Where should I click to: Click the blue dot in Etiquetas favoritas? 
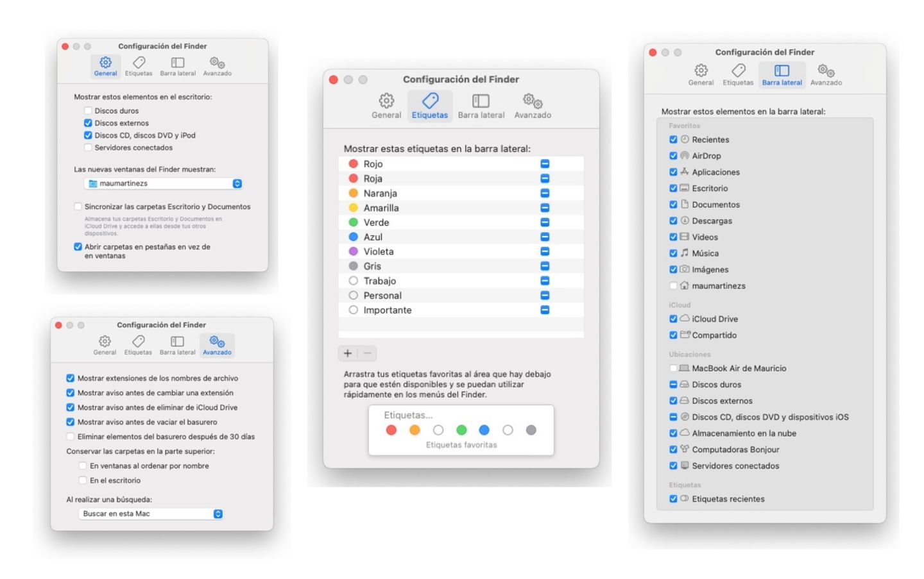click(x=484, y=430)
